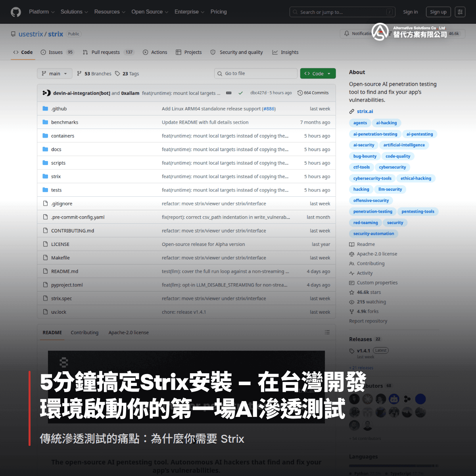
Task: Open the appearance settings icon in header
Action: click(x=460, y=12)
